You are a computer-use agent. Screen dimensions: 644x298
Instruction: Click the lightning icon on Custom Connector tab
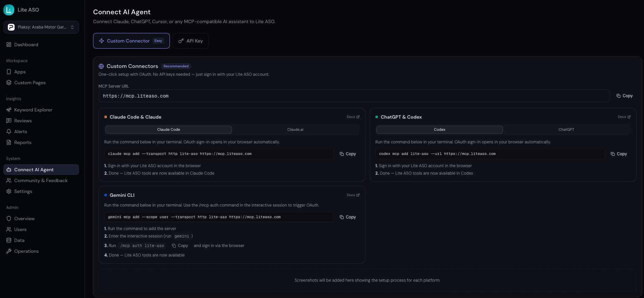[102, 41]
